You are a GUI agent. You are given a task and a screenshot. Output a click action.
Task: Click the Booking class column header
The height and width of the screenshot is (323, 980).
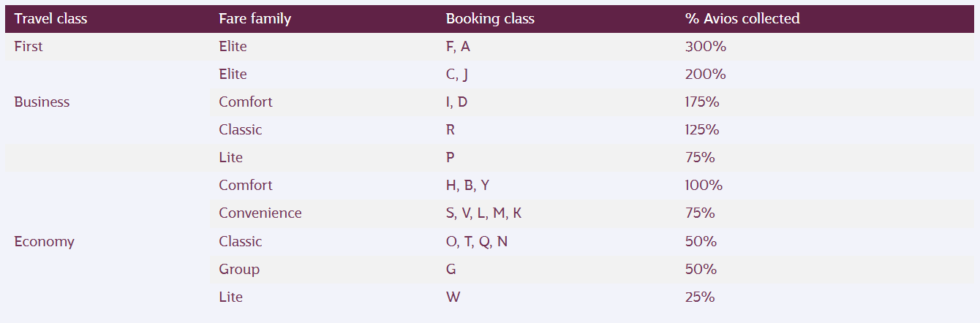[x=490, y=19]
